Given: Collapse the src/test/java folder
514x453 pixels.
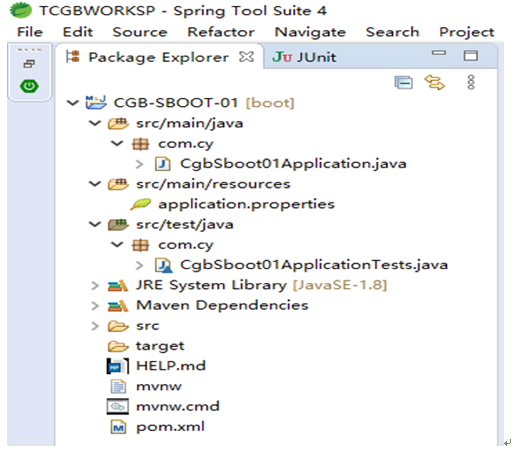Looking at the screenshot, I should pos(95,224).
